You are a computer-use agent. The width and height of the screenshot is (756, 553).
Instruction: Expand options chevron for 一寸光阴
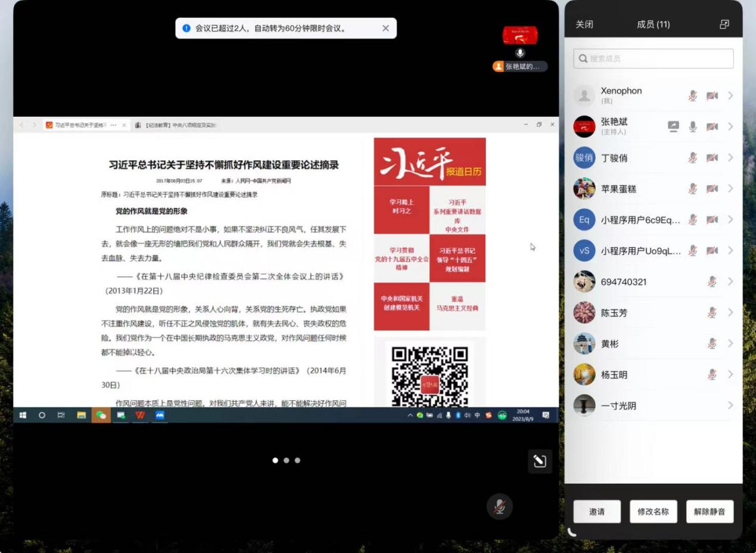click(730, 406)
